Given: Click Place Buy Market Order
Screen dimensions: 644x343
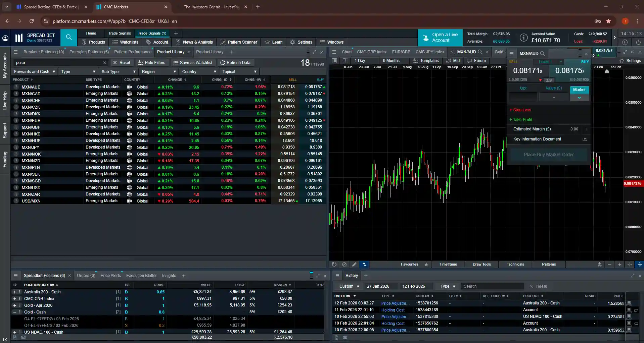Looking at the screenshot, I should coord(549,155).
